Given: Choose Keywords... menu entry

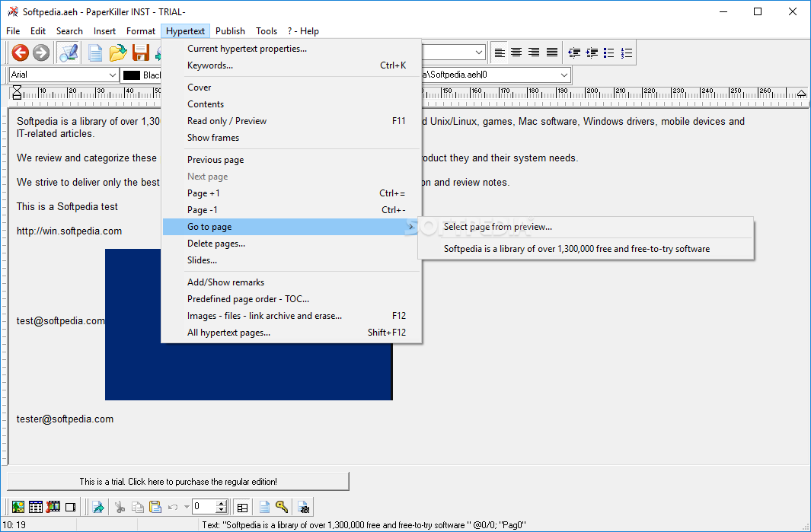Looking at the screenshot, I should (292, 65).
